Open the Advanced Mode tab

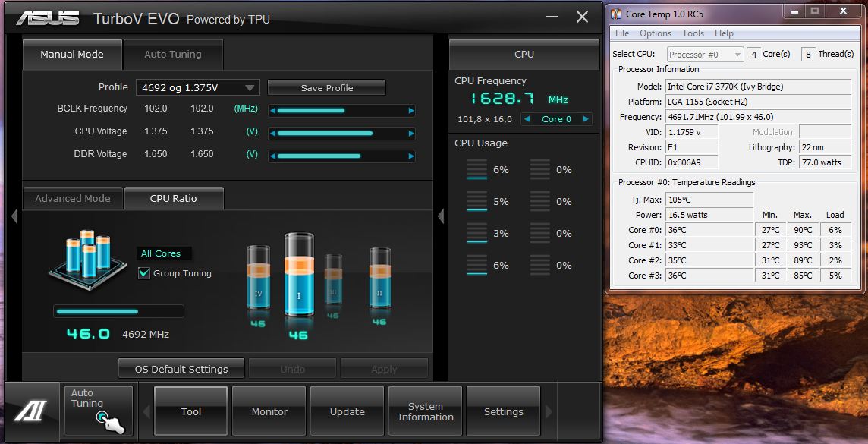(73, 198)
